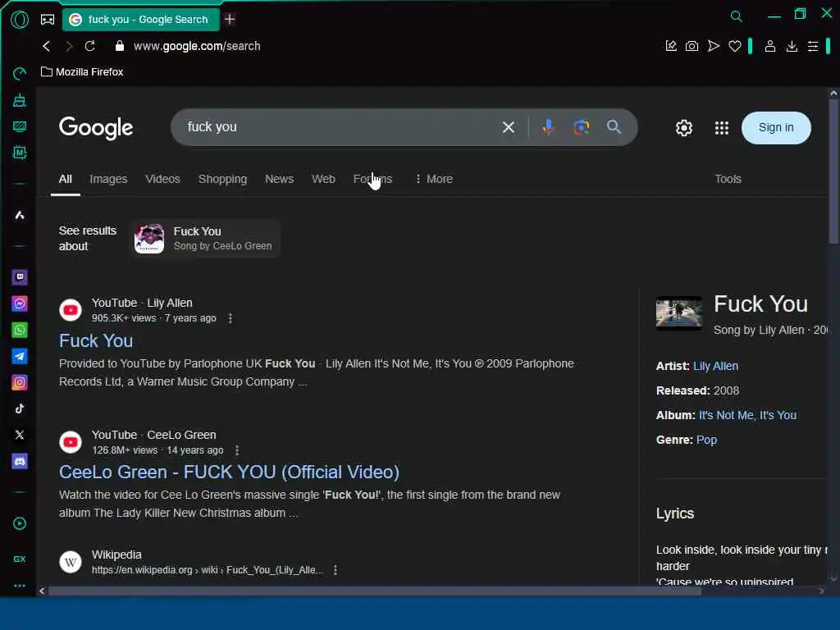Open the CeeLo Green song suggestion card

pyautogui.click(x=205, y=239)
